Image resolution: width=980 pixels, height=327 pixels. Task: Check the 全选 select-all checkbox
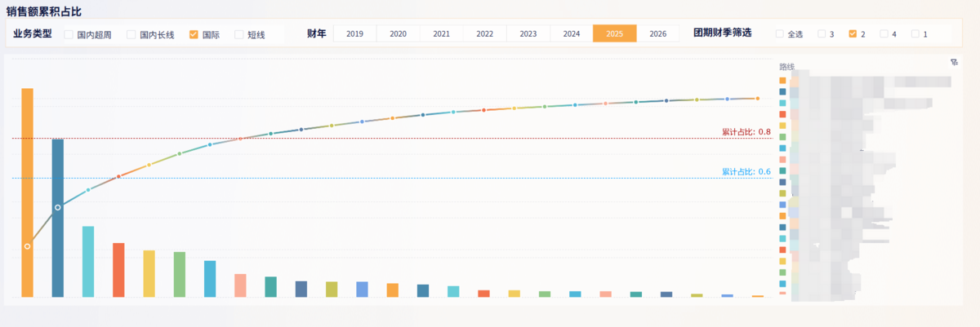pos(779,34)
